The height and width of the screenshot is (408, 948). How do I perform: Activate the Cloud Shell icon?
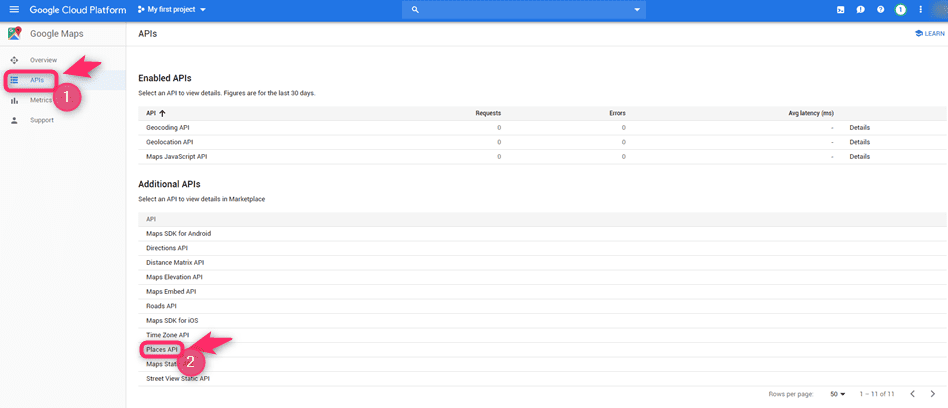click(840, 10)
